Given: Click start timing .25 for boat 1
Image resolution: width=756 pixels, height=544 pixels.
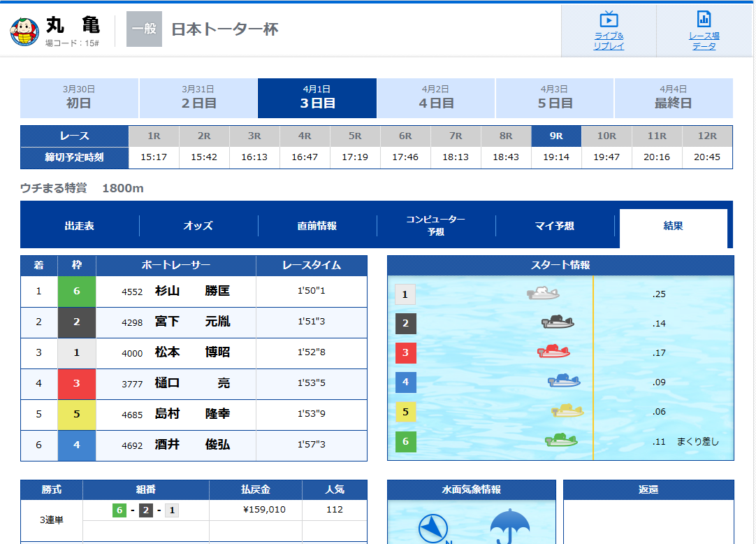Looking at the screenshot, I should click(659, 294).
